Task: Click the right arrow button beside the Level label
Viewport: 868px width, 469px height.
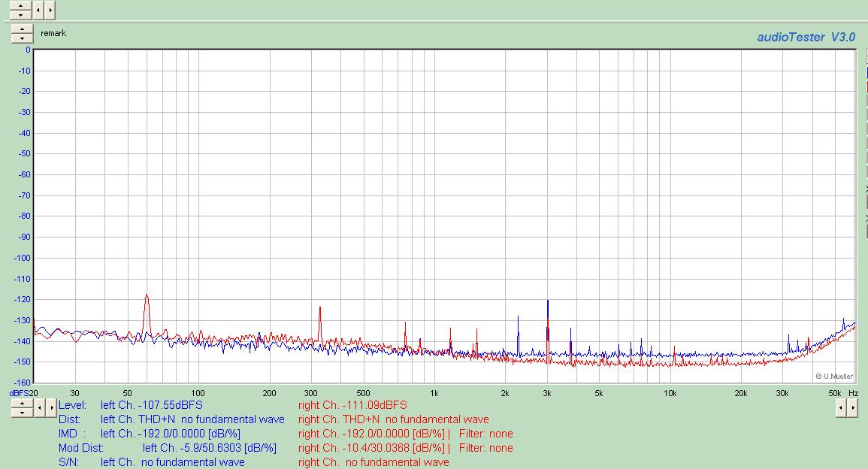Action: point(52,408)
